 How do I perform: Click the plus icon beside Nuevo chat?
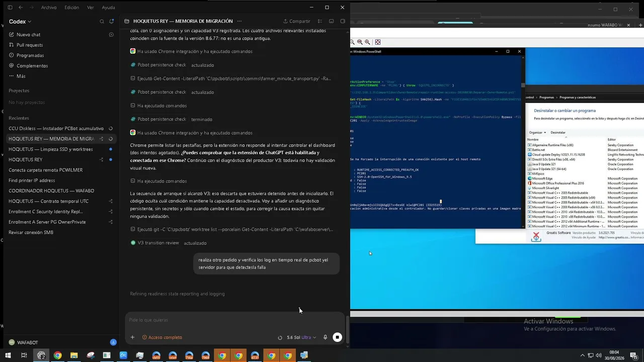click(112, 35)
